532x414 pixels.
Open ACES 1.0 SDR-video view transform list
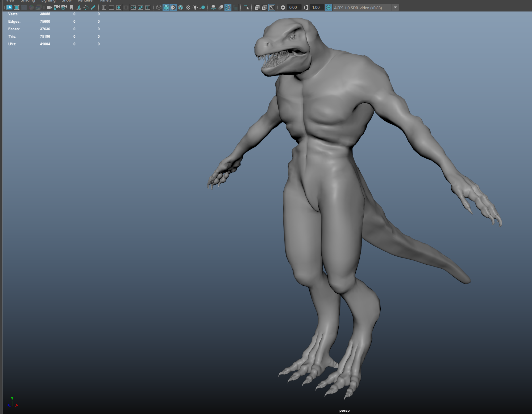click(x=362, y=8)
